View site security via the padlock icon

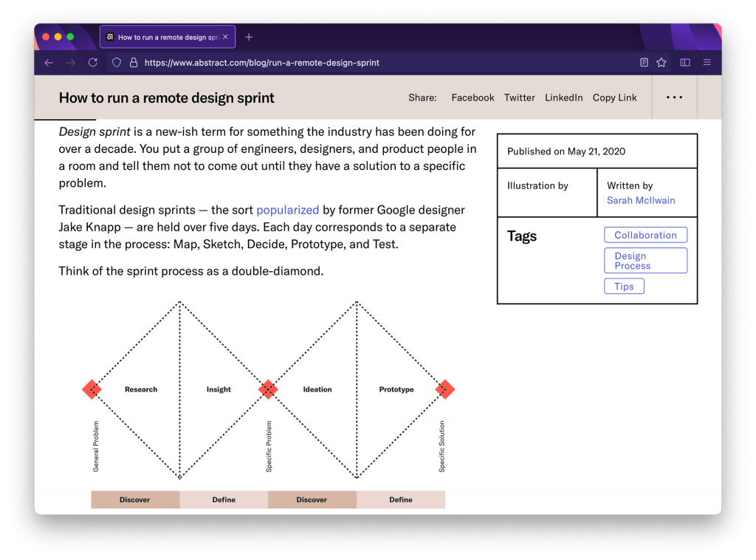pos(134,63)
